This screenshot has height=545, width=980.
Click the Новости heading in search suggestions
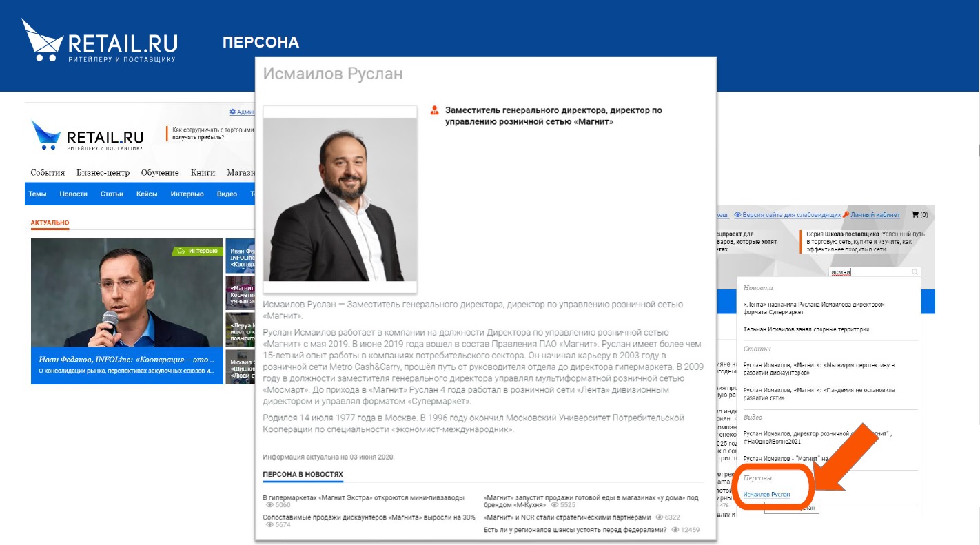758,288
